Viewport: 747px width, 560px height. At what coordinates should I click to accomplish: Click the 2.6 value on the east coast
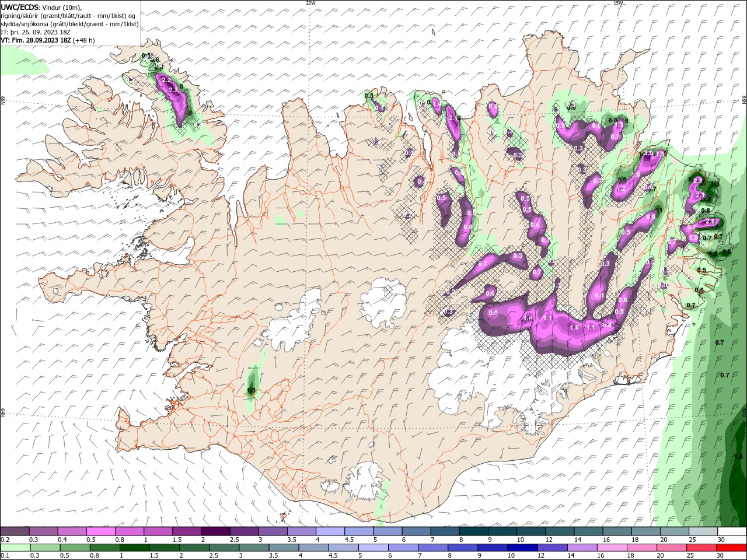710,222
